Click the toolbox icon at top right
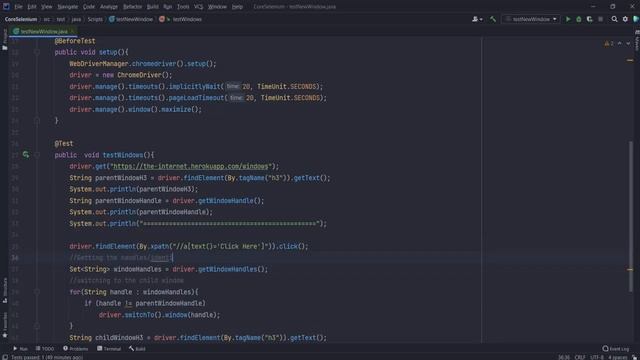 pyautogui.click(x=636, y=19)
